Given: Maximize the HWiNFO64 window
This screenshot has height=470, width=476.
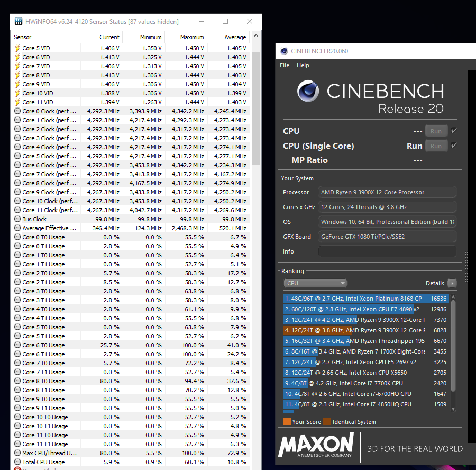Looking at the screenshot, I should point(225,21).
